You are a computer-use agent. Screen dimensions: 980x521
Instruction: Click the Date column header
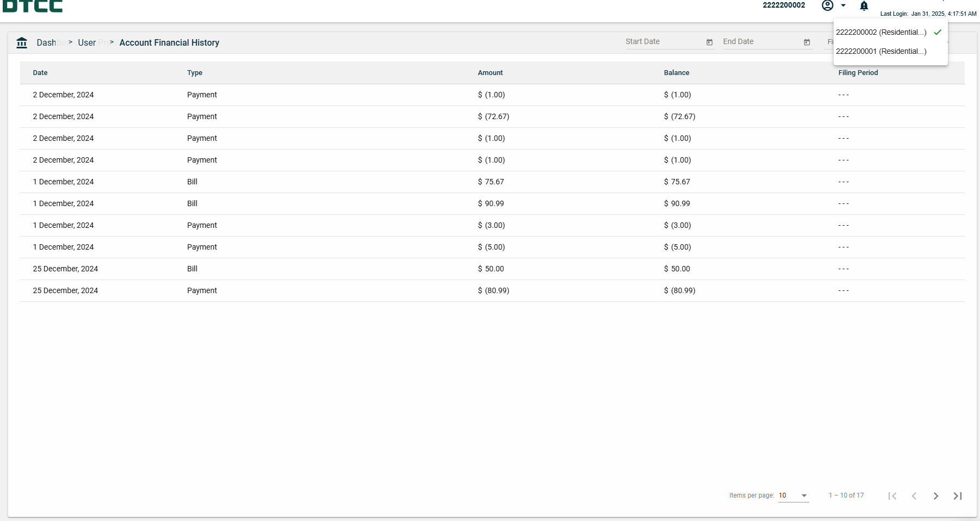[40, 73]
